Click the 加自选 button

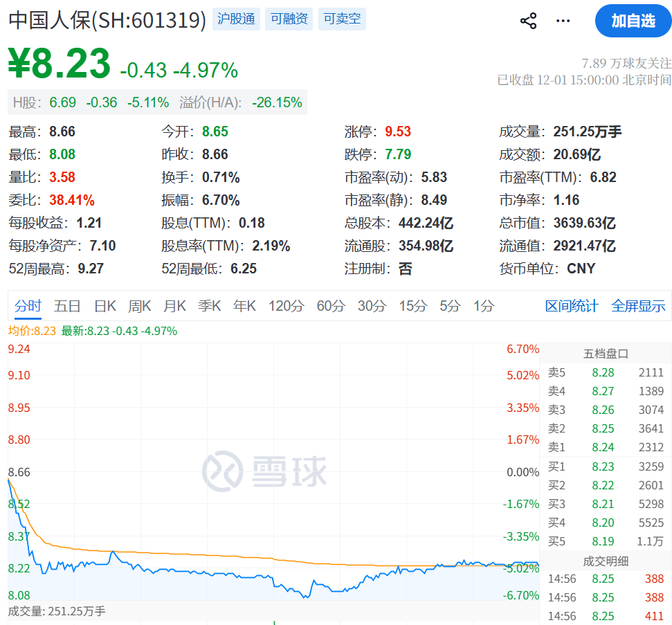tap(633, 21)
